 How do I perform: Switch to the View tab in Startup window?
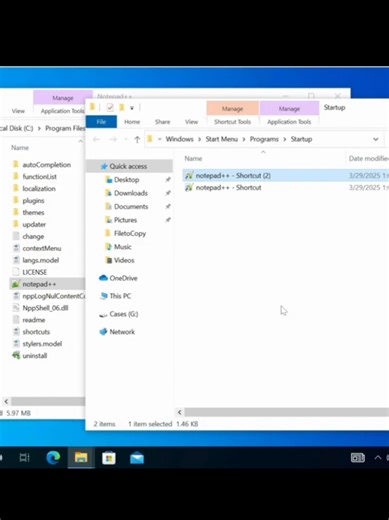tap(191, 122)
